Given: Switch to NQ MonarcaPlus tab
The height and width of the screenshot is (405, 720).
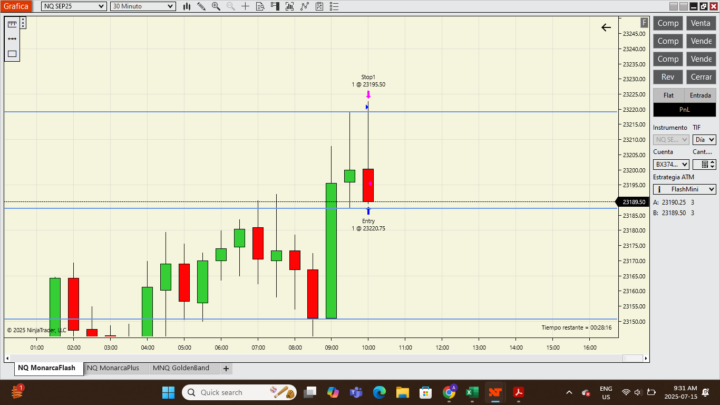Looking at the screenshot, I should point(113,368).
